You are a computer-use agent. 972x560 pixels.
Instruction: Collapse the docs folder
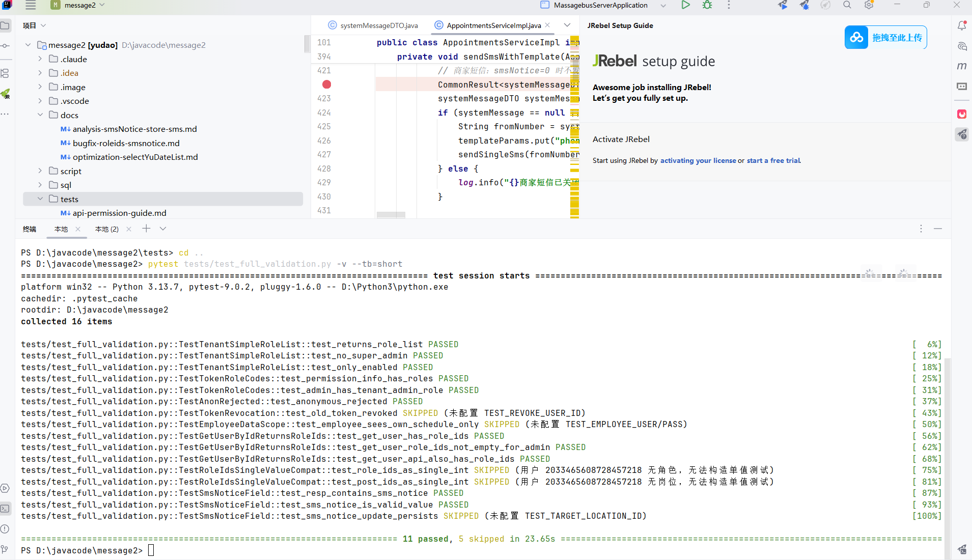click(x=40, y=115)
